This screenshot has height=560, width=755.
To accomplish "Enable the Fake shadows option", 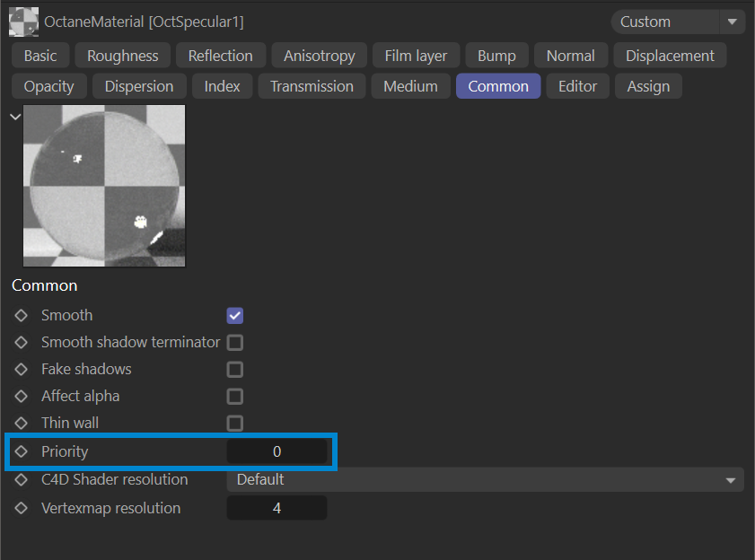I will [235, 370].
